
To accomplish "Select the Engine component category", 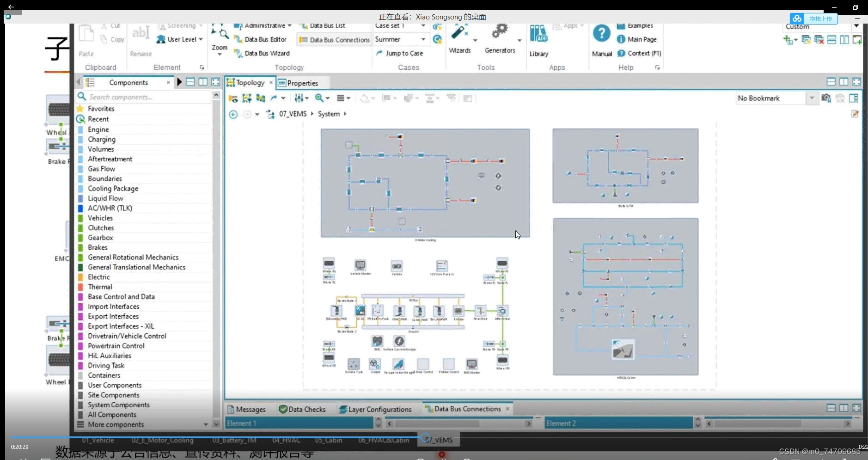I will click(x=98, y=129).
